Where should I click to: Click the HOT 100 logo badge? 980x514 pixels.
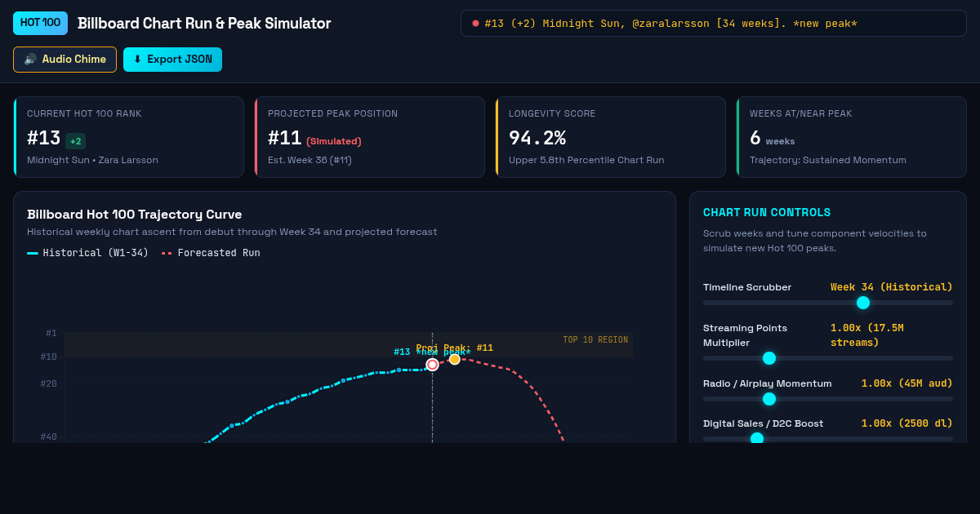point(40,23)
